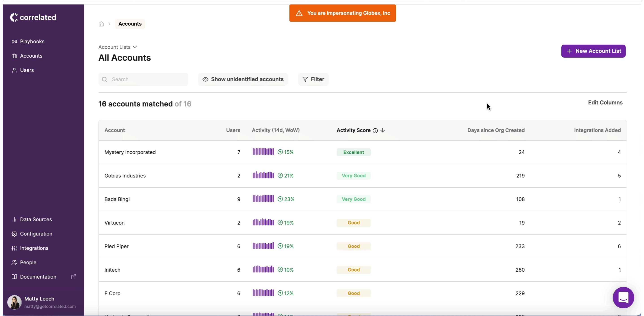
Task: Click the banner warning triangle icon
Action: tap(299, 13)
